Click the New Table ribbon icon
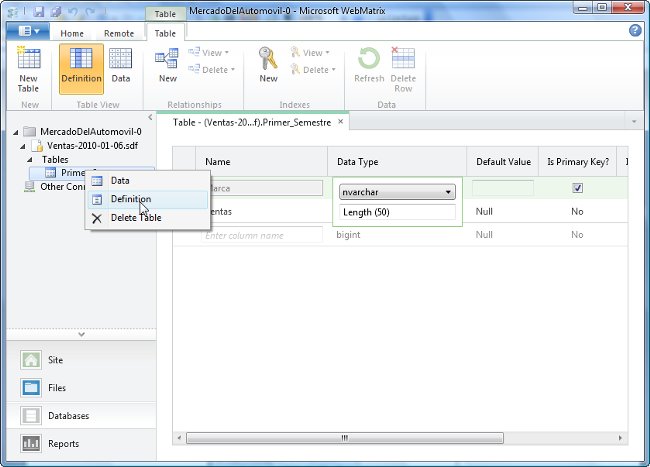 pyautogui.click(x=28, y=69)
